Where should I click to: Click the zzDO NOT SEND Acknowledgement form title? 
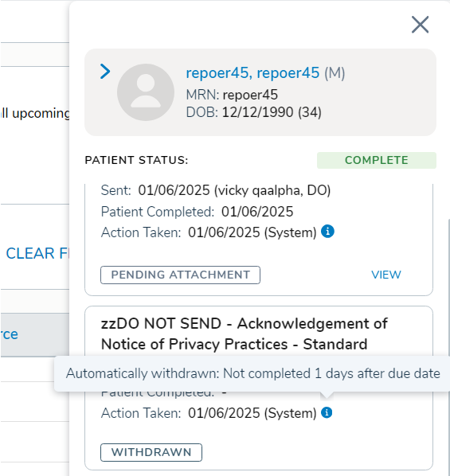pyautogui.click(x=244, y=334)
